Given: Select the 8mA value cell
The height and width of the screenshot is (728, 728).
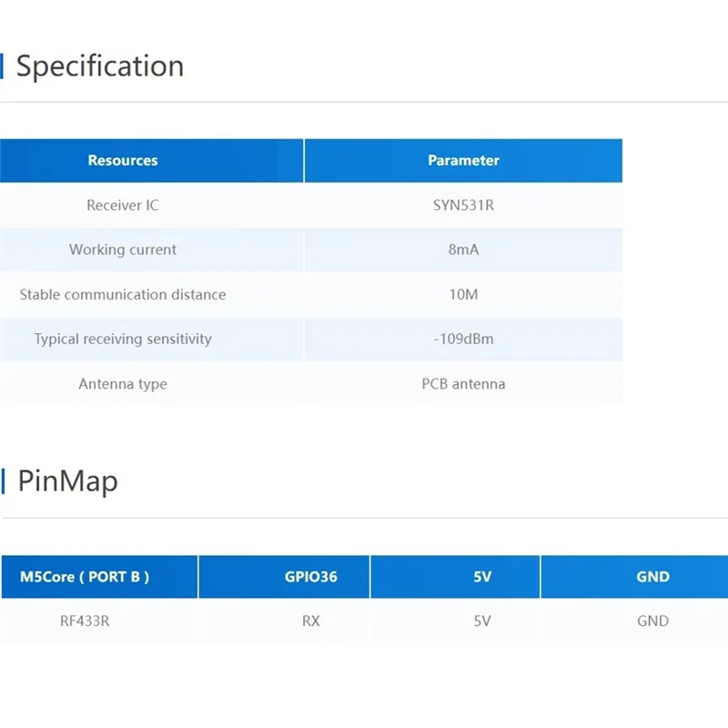Looking at the screenshot, I should coord(463,249).
